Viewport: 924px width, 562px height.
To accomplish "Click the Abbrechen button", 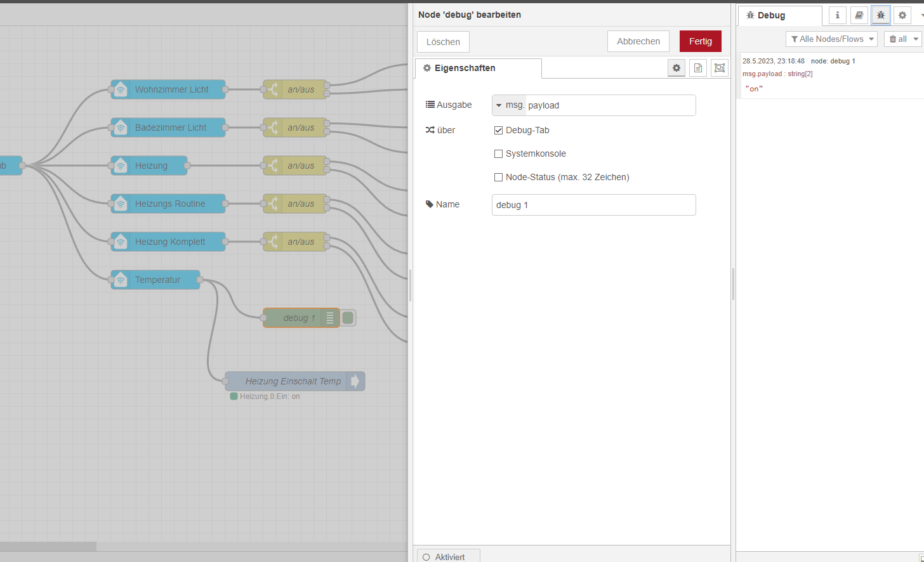I will (638, 41).
